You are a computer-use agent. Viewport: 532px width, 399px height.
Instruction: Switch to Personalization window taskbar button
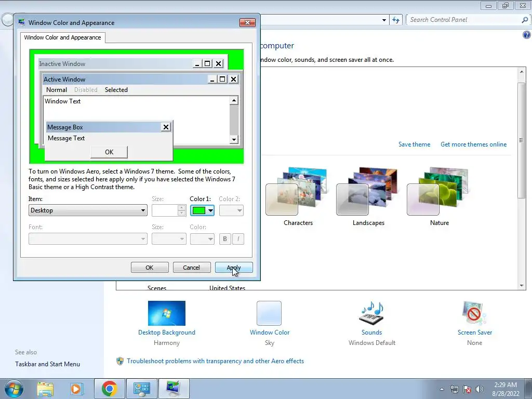click(174, 389)
